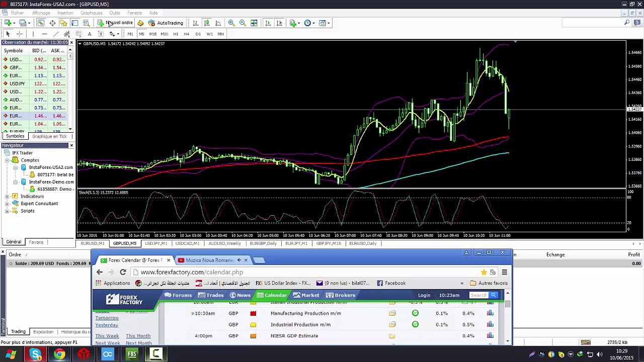
Task: Set timeframe to H1
Action: coord(176,34)
